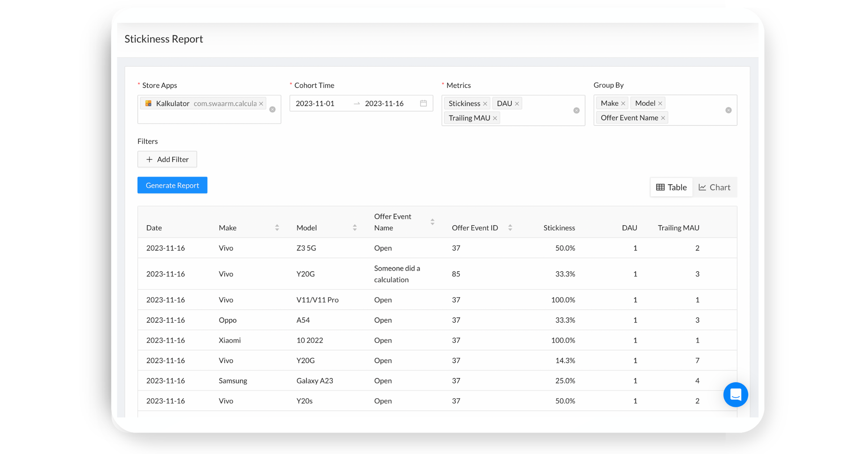Screen dimensions: 868x454
Task: Open the chat support widget
Action: tap(736, 395)
